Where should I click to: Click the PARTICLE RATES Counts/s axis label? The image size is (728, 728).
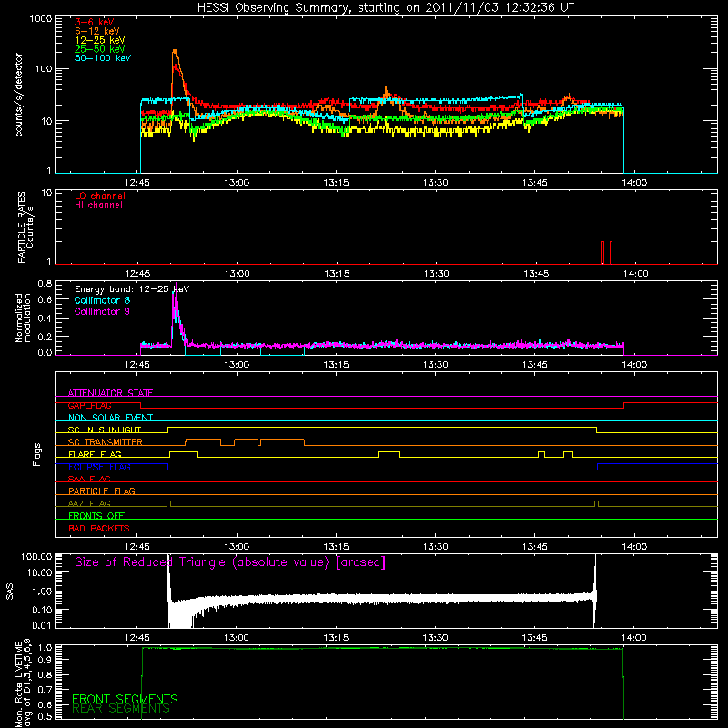pos(25,227)
